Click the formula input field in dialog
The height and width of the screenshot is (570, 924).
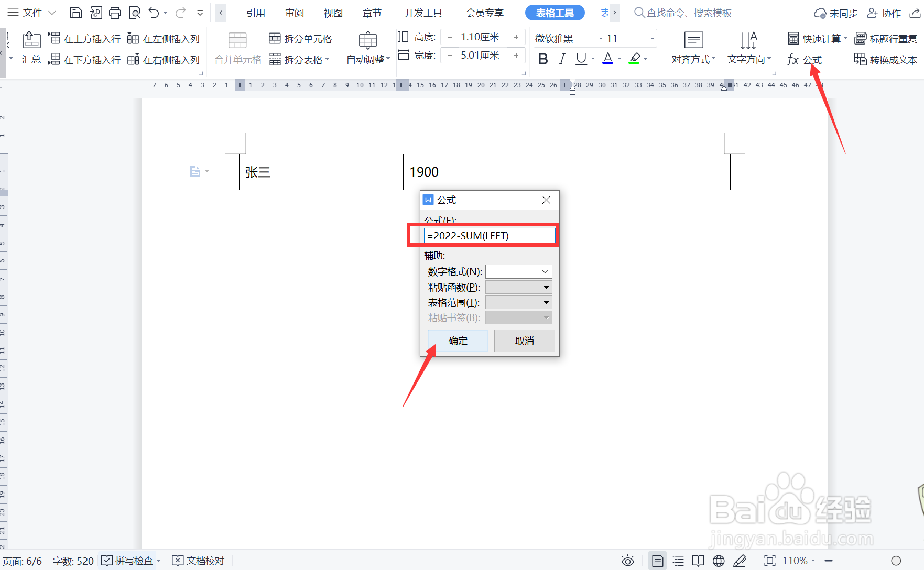489,236
